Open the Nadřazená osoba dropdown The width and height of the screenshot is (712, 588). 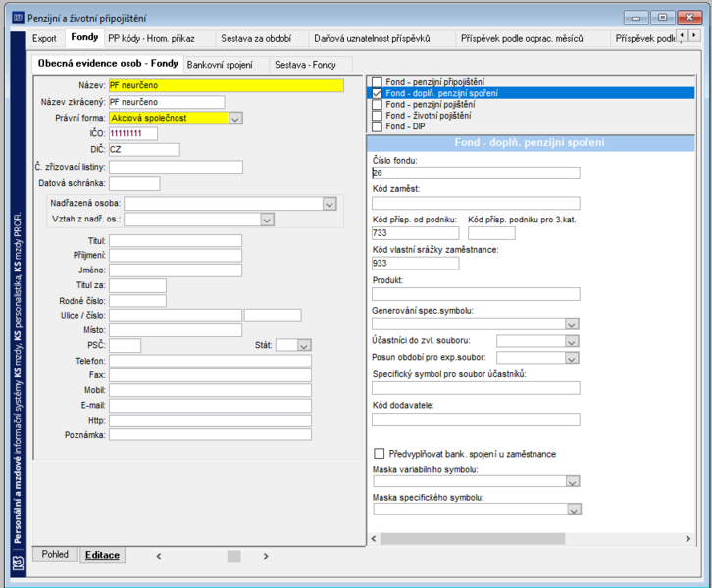[330, 204]
